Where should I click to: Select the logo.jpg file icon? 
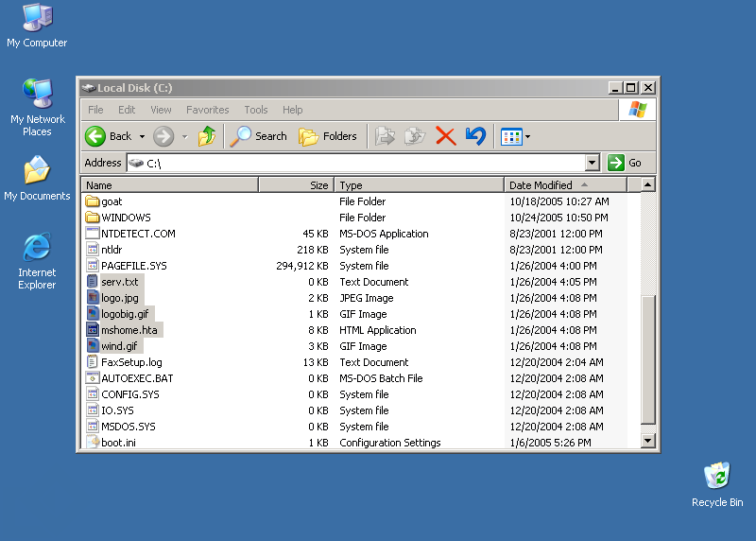coord(92,298)
